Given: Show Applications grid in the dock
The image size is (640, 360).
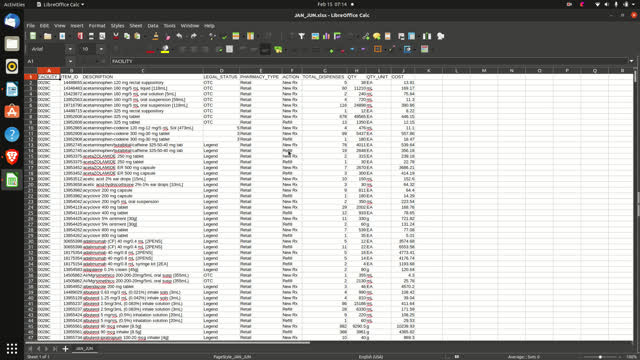Looking at the screenshot, I should pos(12,348).
